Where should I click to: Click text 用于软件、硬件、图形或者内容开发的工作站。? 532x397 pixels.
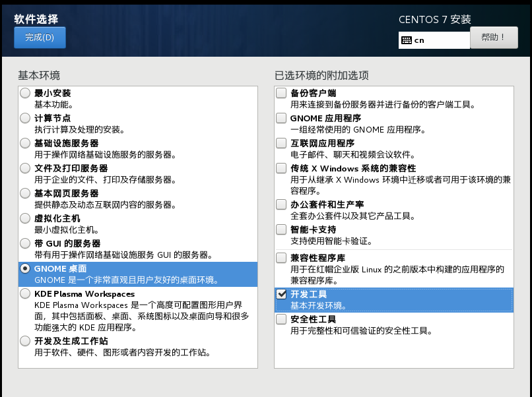point(124,353)
